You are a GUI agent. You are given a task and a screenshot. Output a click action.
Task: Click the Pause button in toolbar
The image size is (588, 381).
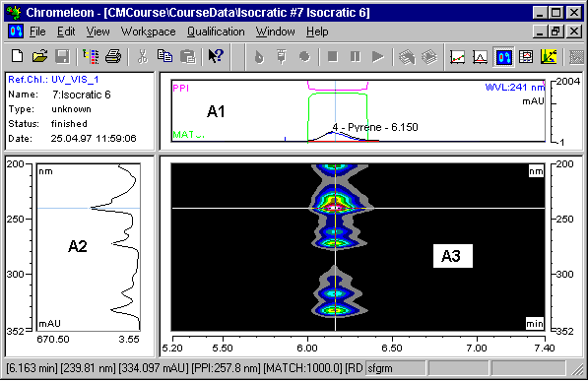click(355, 57)
